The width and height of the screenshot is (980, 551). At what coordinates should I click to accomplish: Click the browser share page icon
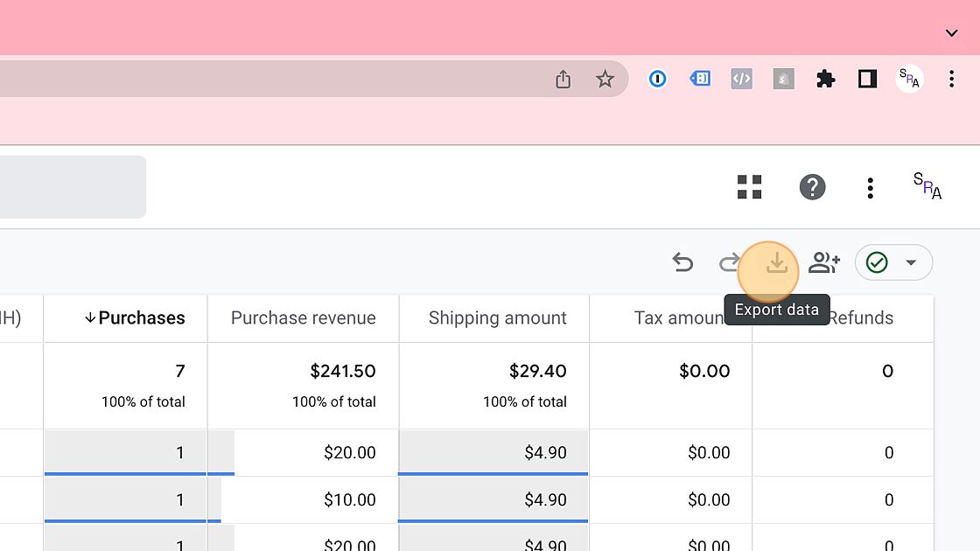563,80
